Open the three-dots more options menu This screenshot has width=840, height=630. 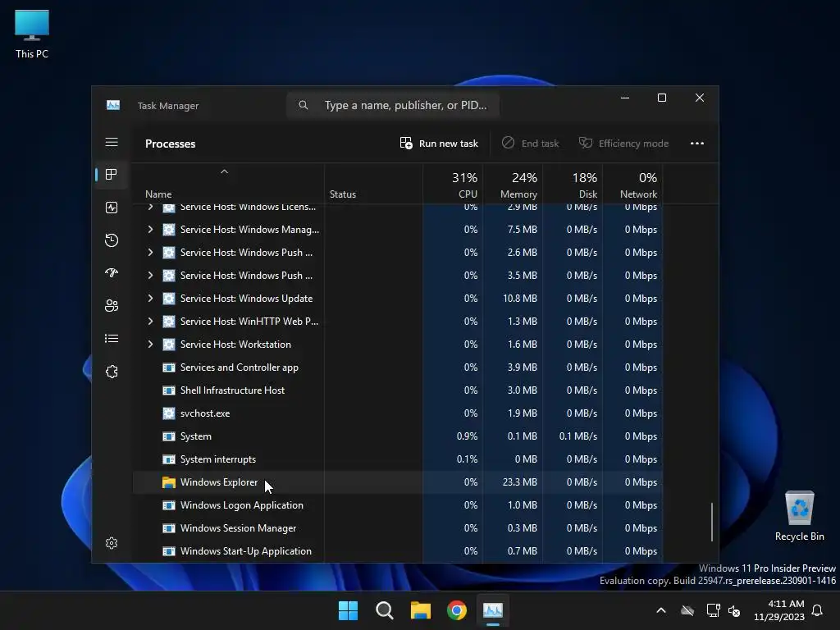[697, 143]
